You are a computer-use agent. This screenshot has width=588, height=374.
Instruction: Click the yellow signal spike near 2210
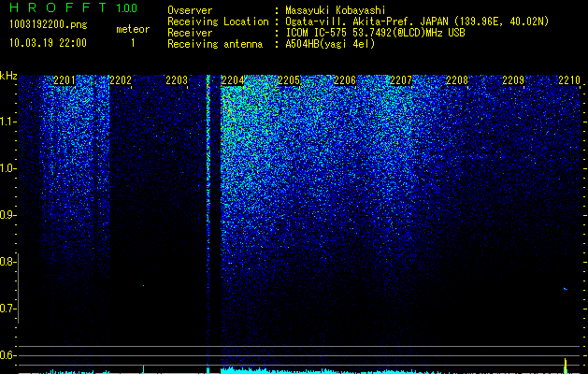566,366
